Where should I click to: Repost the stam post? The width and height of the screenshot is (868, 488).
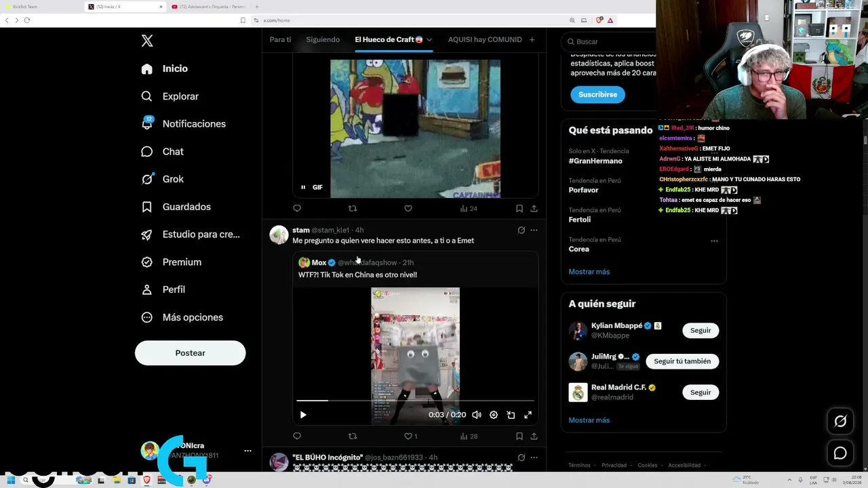coord(353,436)
